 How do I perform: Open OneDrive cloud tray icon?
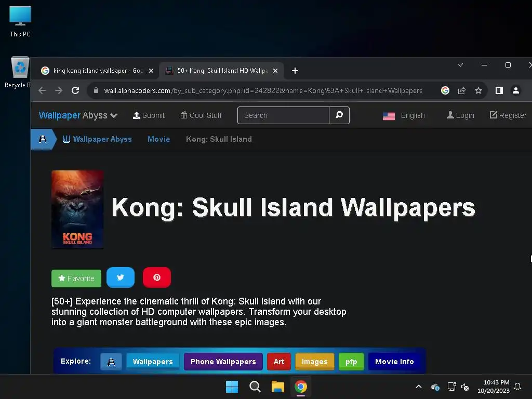pyautogui.click(x=435, y=387)
